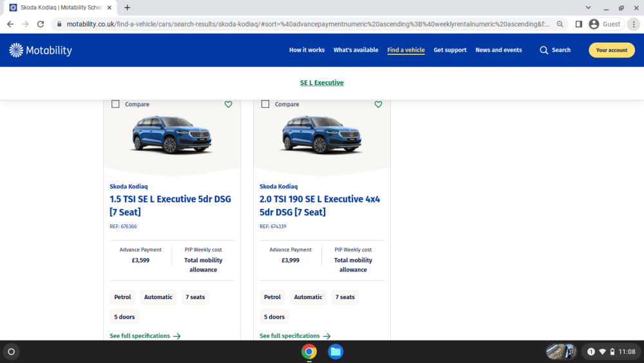The height and width of the screenshot is (363, 644).
Task: Close the Skoda Kodiaq browser tab
Action: [x=109, y=7]
